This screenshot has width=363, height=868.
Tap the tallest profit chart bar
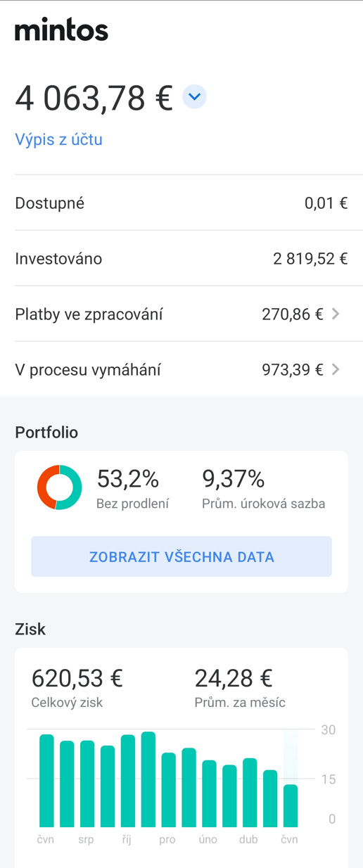[x=148, y=779]
